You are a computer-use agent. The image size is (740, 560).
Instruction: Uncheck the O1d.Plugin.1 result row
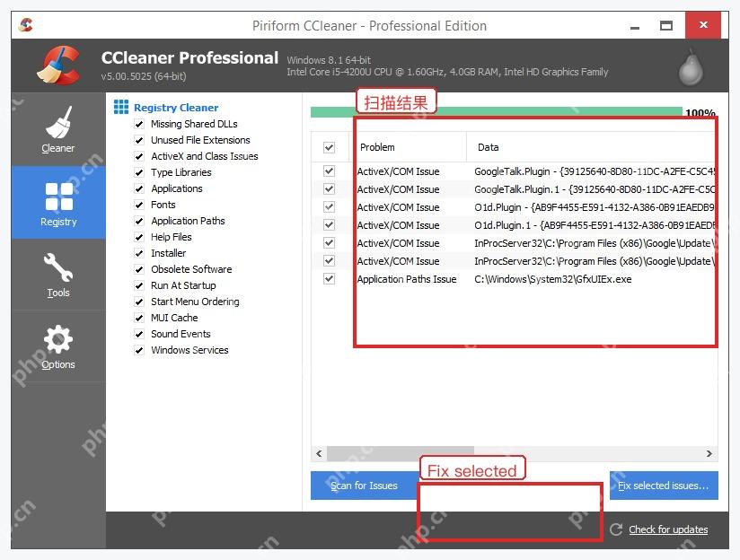(329, 224)
